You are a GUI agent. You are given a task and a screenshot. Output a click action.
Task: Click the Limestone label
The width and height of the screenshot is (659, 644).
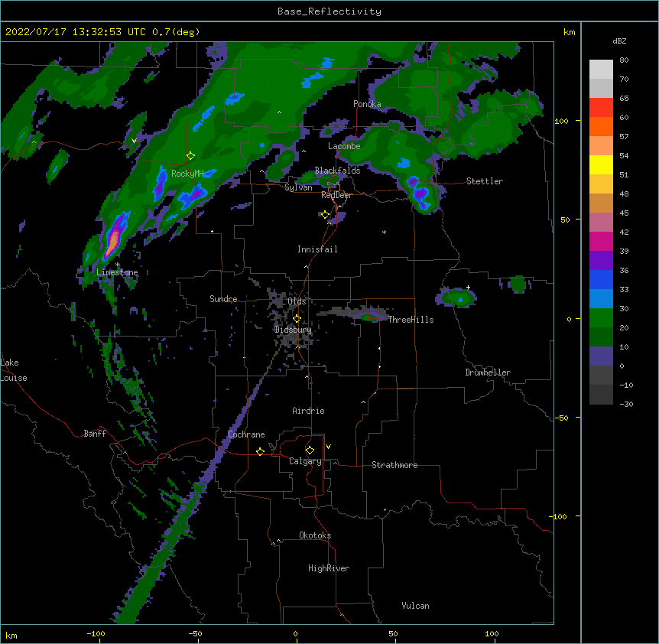click(117, 272)
